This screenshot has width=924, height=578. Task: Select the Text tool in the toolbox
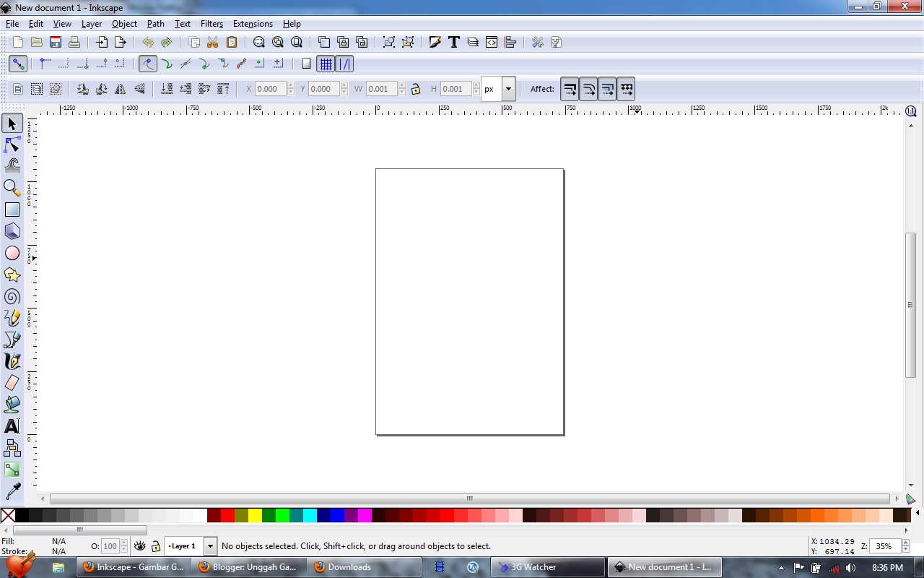[x=12, y=426]
